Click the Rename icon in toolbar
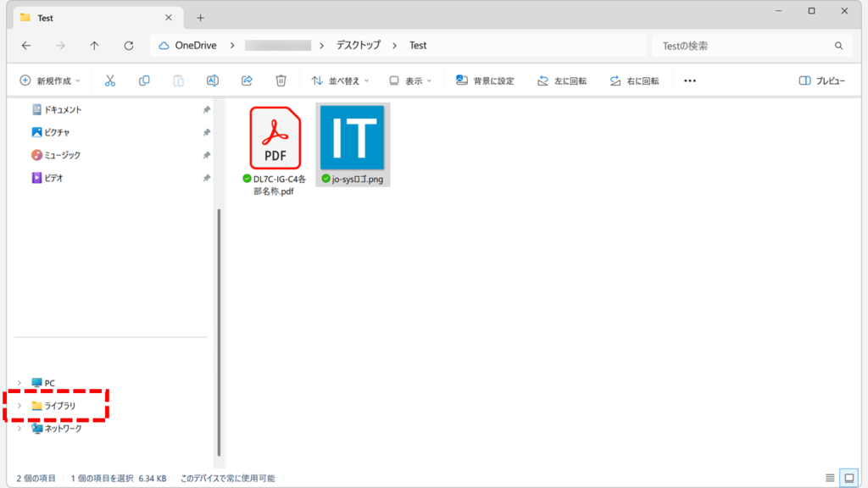The width and height of the screenshot is (868, 488). click(x=213, y=80)
